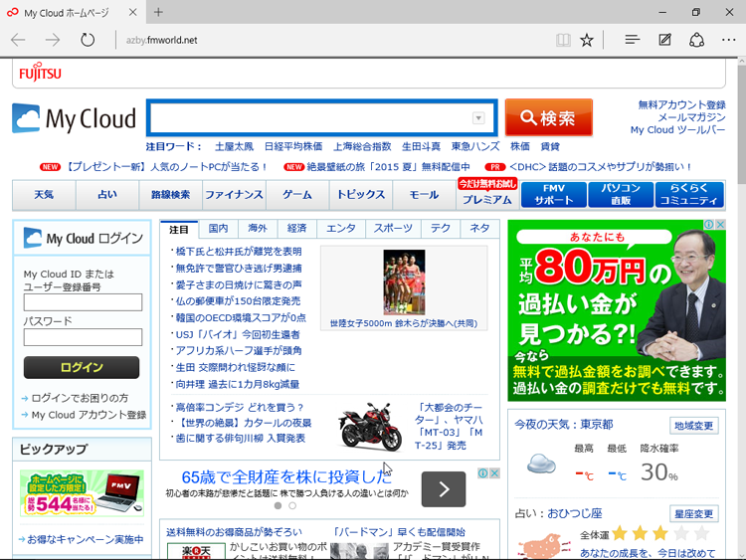
Task: Click the browser Back arrow
Action: click(18, 40)
